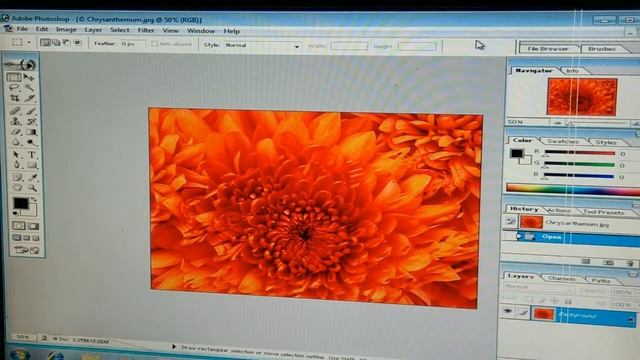
Task: Click the red R color slider
Action: 580,153
